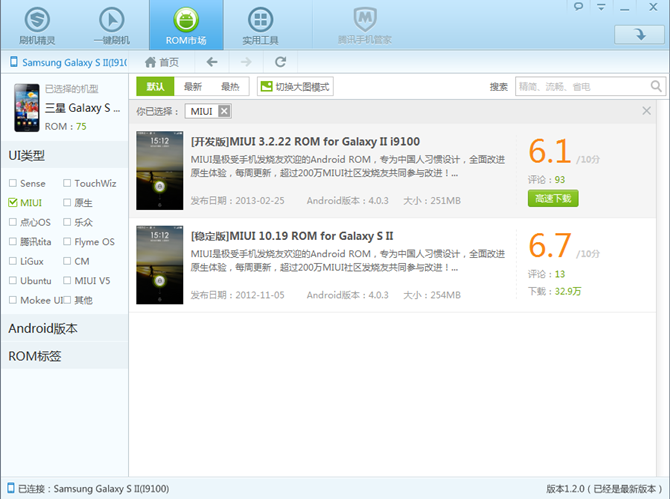670x499 pixels.
Task: Open the 实用工具 tab
Action: click(260, 25)
